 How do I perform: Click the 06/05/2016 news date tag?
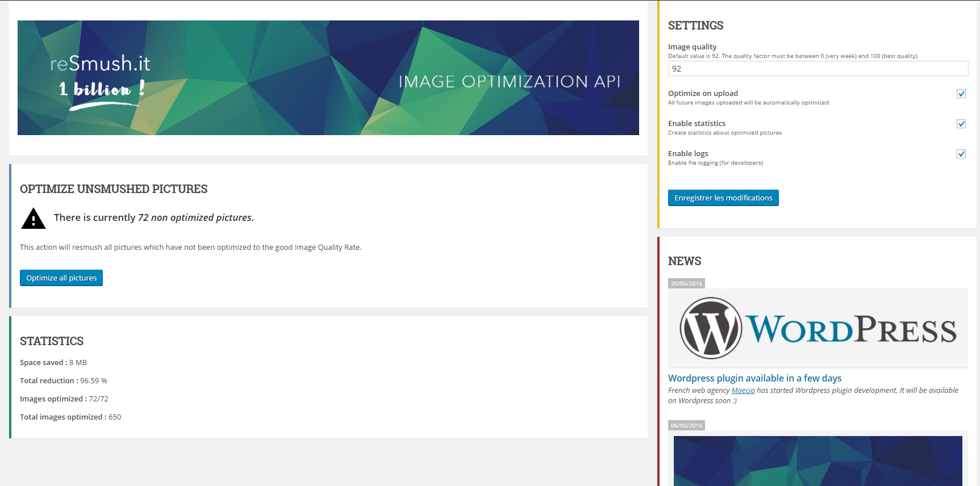pos(686,425)
